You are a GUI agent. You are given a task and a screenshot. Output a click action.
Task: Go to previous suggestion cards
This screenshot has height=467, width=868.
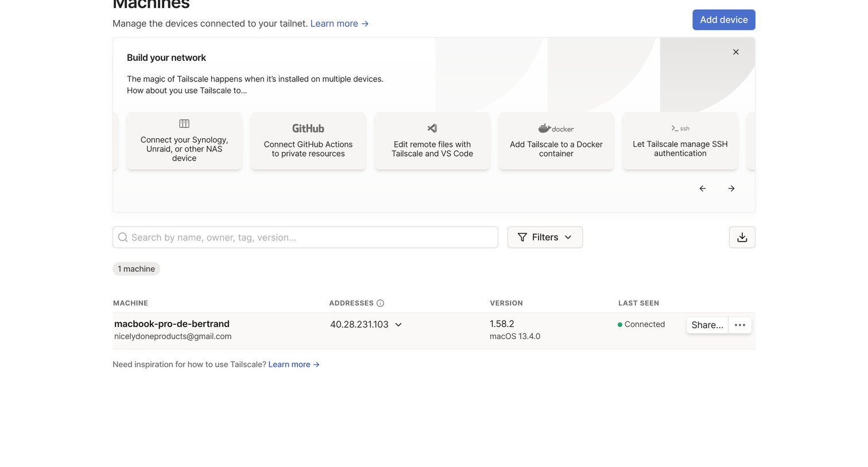tap(703, 189)
